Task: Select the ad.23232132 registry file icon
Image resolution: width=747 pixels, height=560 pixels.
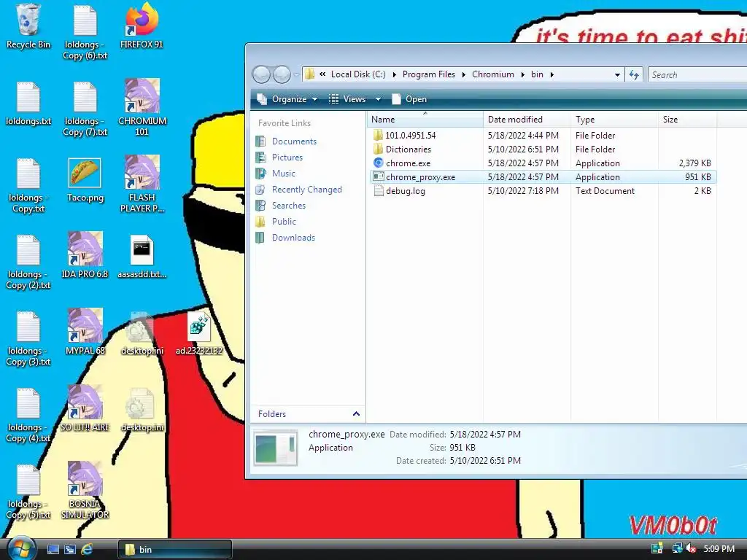Action: (x=198, y=332)
